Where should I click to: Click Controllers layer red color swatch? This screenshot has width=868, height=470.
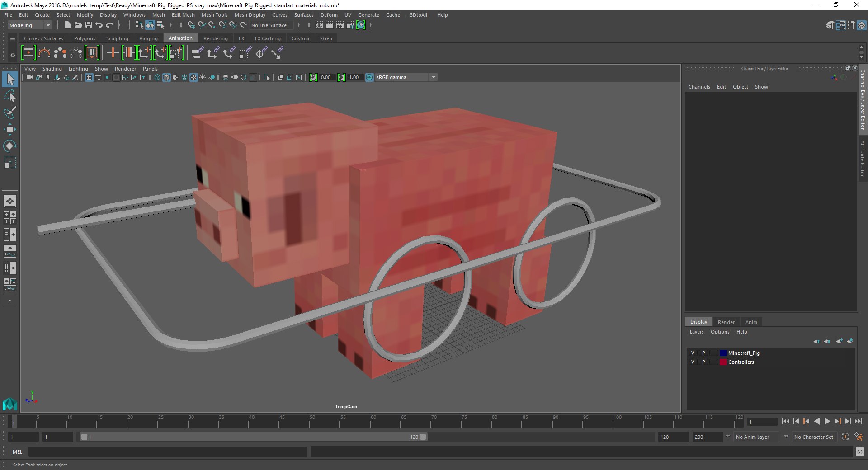coord(723,362)
